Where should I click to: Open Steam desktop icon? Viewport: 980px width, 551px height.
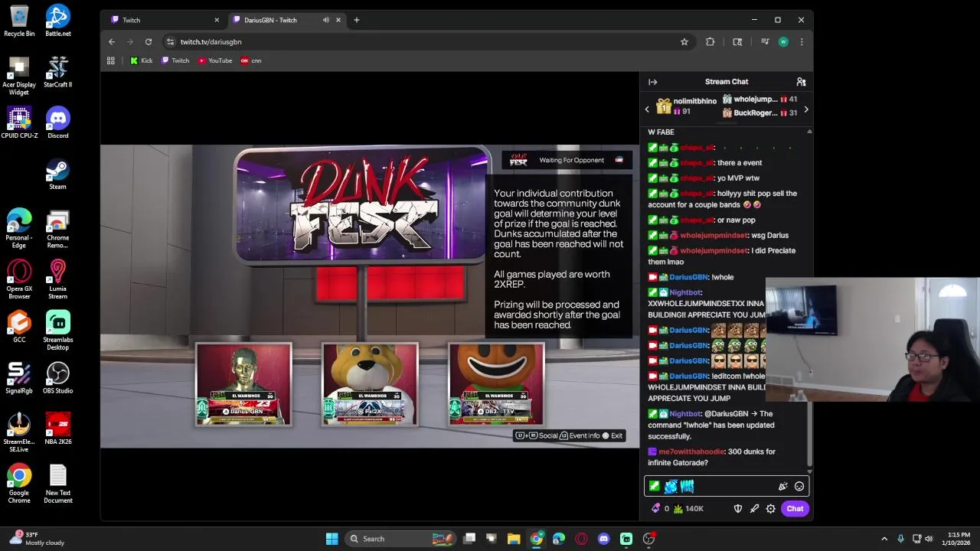point(58,174)
